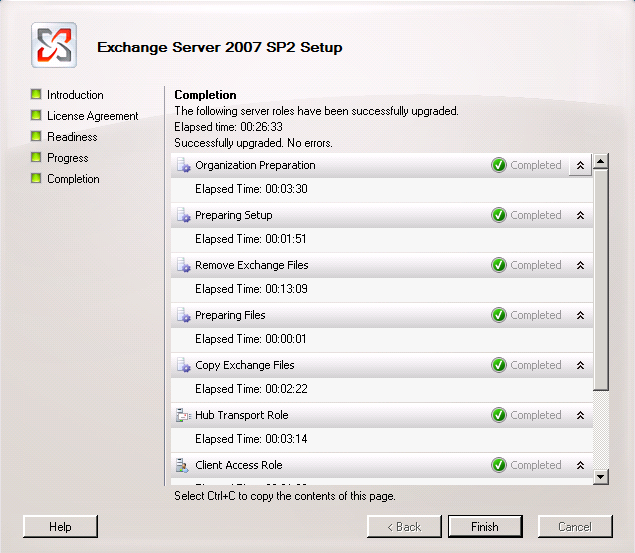Click the Preparing Setup task icon
635x553 pixels.
[x=183, y=215]
